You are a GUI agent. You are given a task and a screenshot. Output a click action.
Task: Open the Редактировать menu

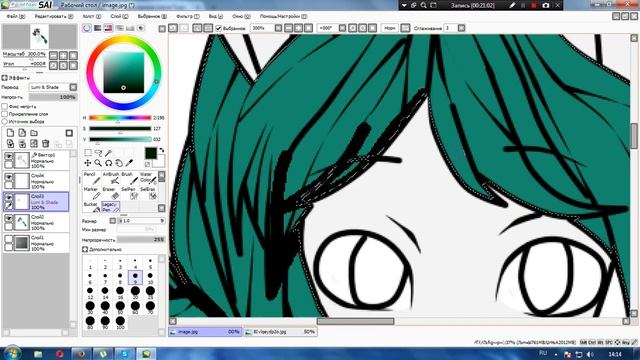53,16
